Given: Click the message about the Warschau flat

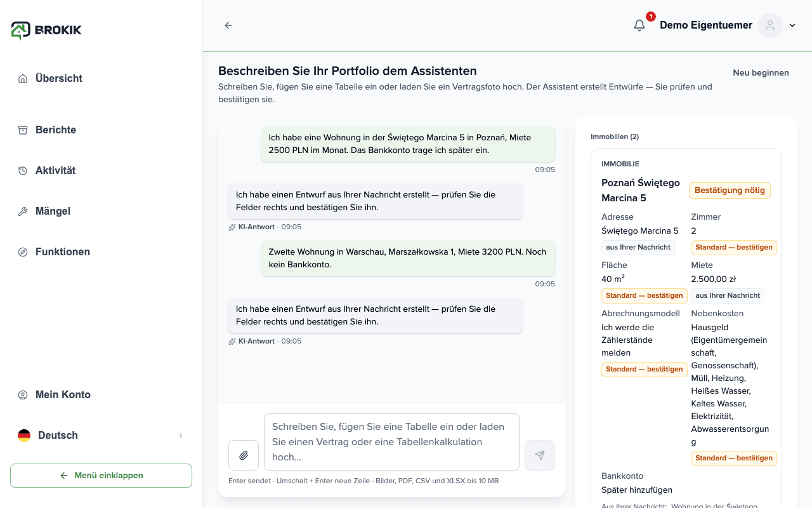Looking at the screenshot, I should (408, 258).
